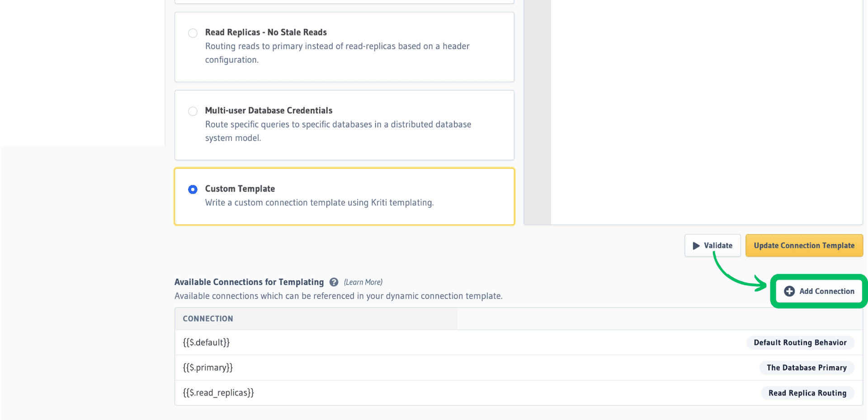Click the plus icon on Add Connection
Viewport: 868px width, 420px height.
pyautogui.click(x=789, y=291)
